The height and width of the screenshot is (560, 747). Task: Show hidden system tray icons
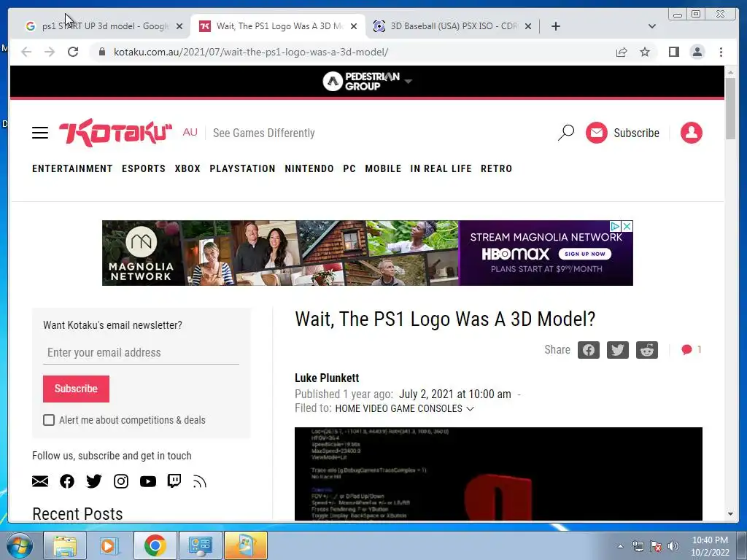tap(620, 545)
